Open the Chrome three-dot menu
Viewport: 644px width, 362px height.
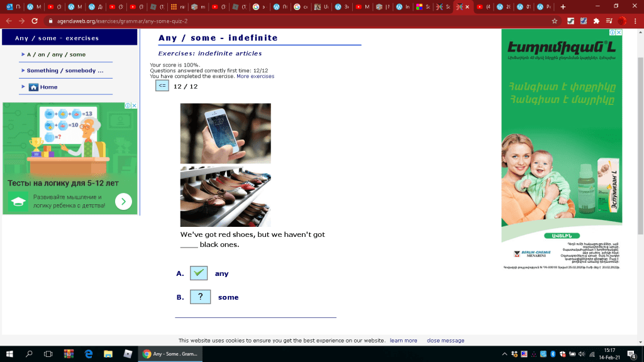(635, 21)
